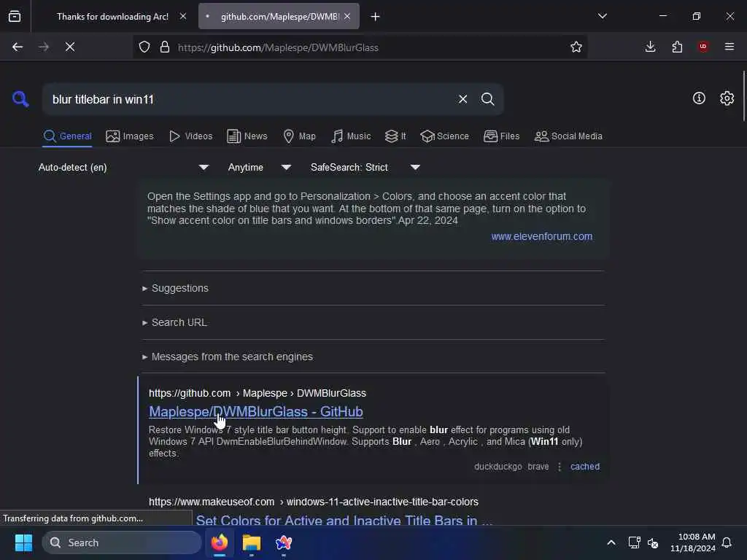The height and width of the screenshot is (560, 747).
Task: Click the https://github.com result URL
Action: tap(258, 393)
